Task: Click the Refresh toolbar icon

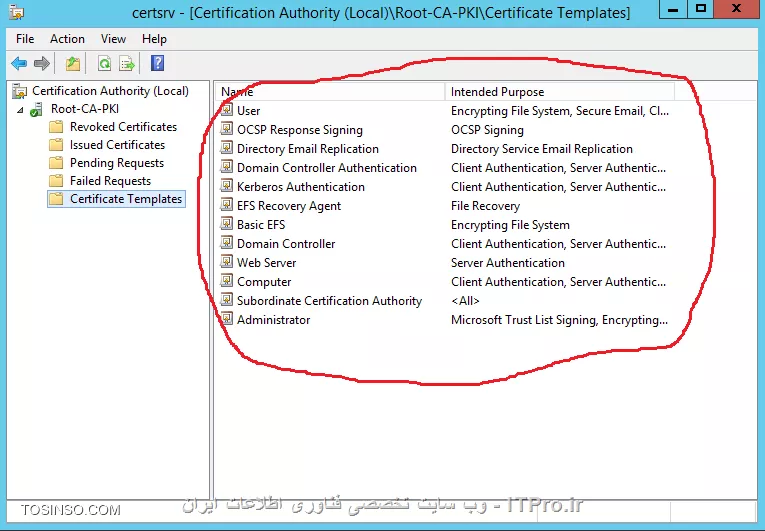Action: click(x=104, y=63)
